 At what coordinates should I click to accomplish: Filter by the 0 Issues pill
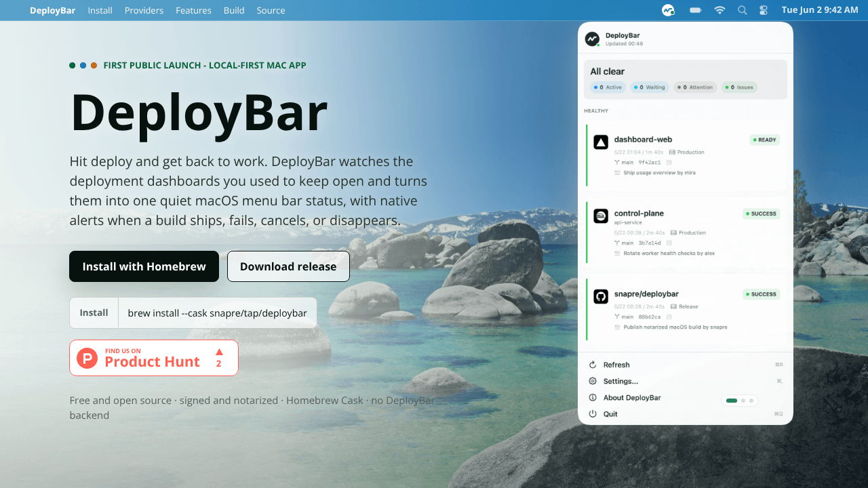point(739,87)
